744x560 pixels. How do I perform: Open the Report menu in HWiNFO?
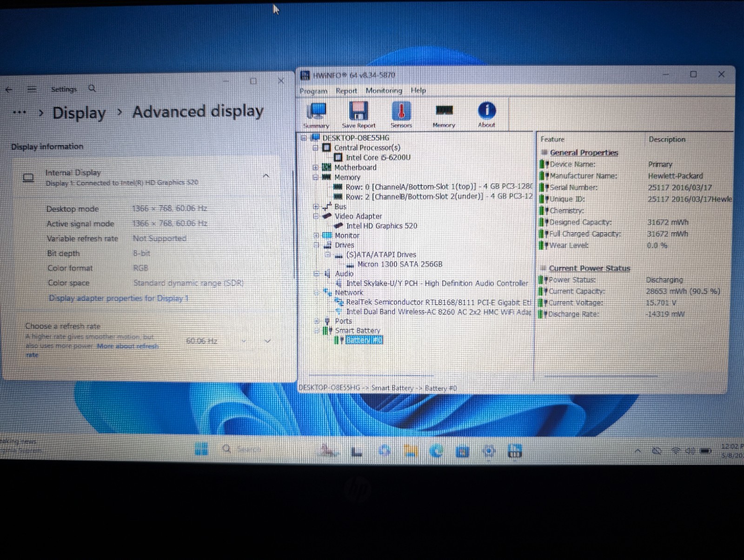(x=346, y=91)
